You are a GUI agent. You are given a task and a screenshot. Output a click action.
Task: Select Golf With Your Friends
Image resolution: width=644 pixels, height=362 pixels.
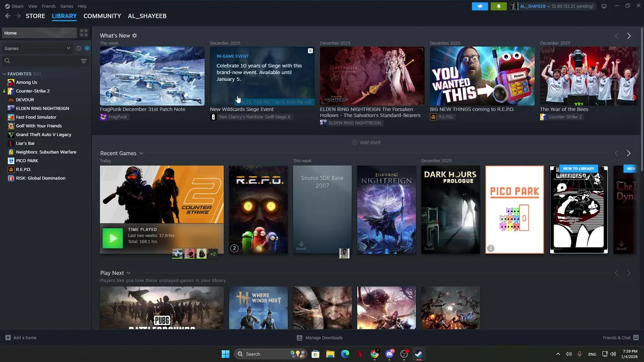click(x=39, y=126)
